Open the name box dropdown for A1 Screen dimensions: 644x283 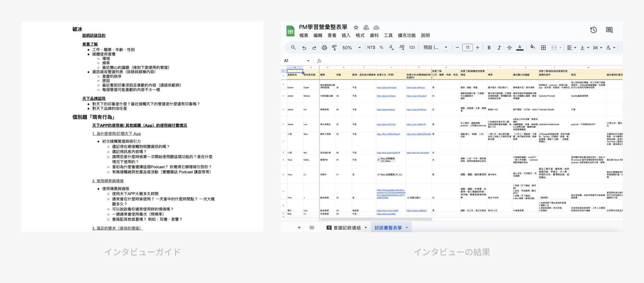[308, 61]
